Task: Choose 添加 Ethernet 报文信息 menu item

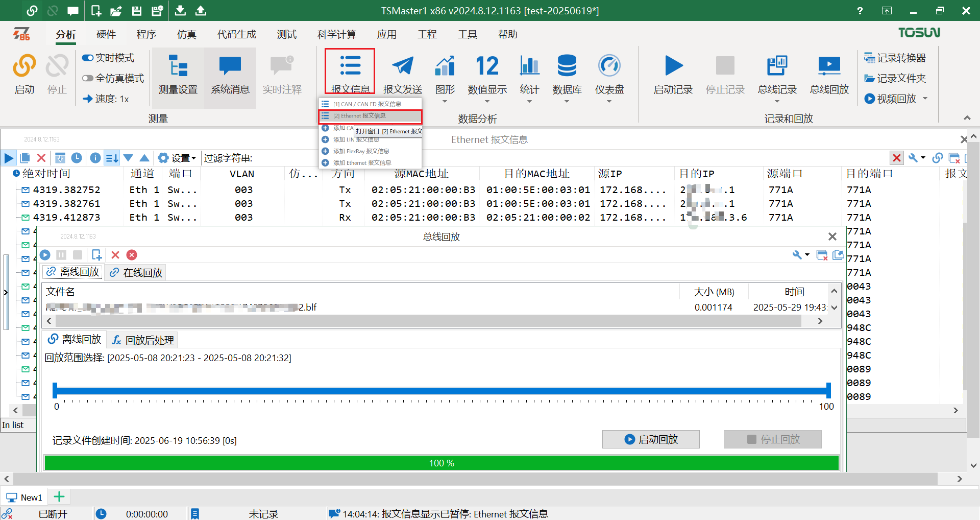Action: pos(371,163)
